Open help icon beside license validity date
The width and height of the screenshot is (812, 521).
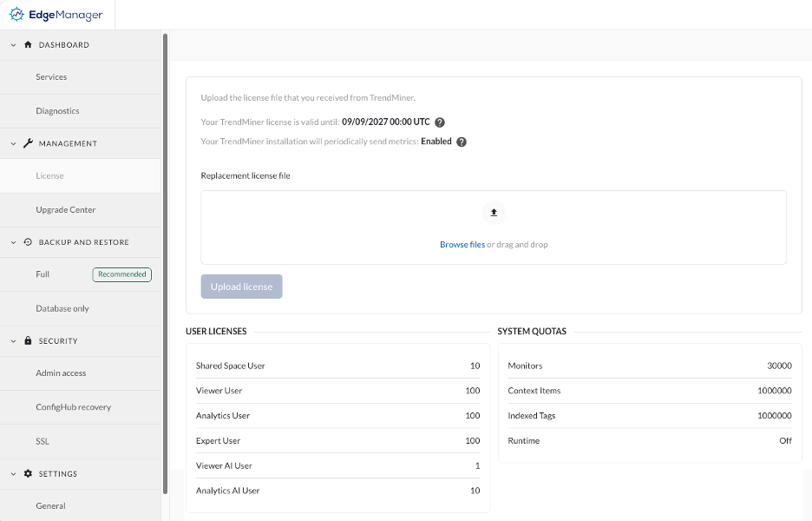tap(440, 122)
